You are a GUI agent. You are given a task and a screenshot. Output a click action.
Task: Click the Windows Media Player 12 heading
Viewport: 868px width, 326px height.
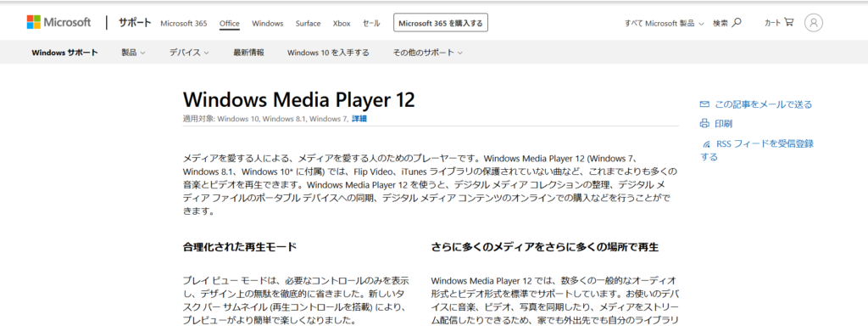coord(299,100)
